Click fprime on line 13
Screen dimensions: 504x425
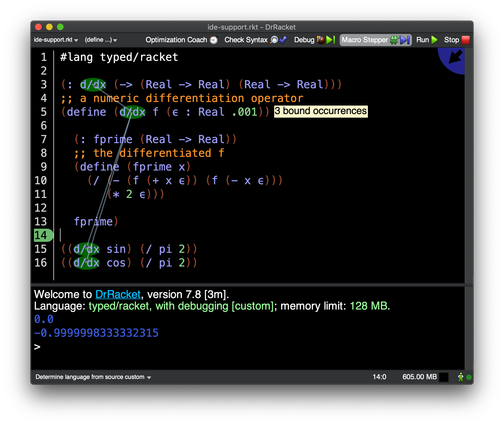coord(93,222)
